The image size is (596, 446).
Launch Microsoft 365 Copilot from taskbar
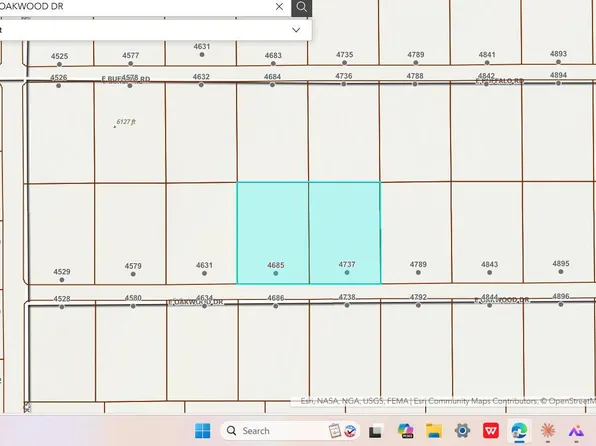click(406, 431)
